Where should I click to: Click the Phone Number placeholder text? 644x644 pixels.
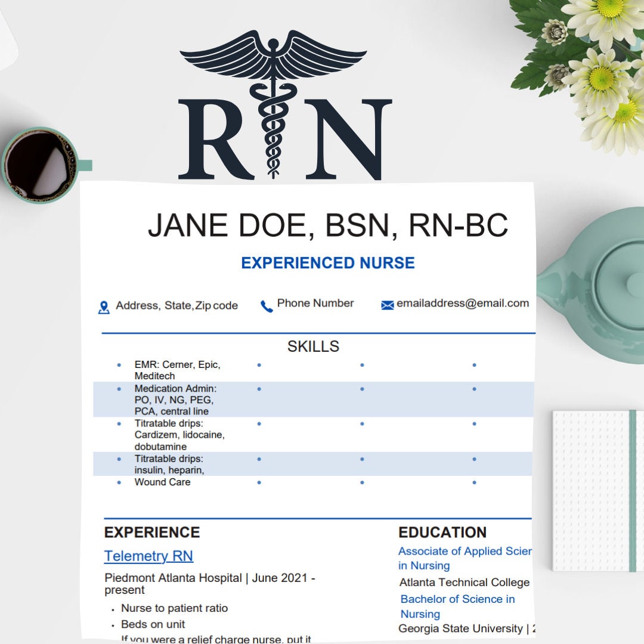315,302
